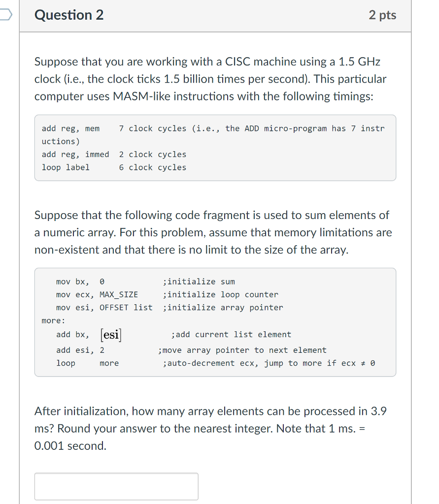Viewport: 439px width, 504px height.
Task: Click the comment ';initialize sum'
Action: point(198,281)
